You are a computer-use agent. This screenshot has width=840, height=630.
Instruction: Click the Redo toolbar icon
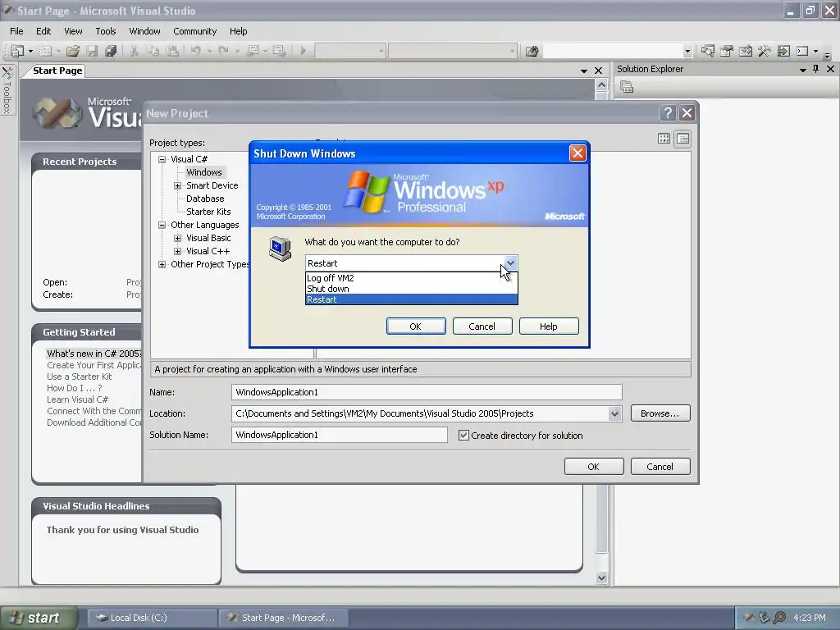point(223,51)
